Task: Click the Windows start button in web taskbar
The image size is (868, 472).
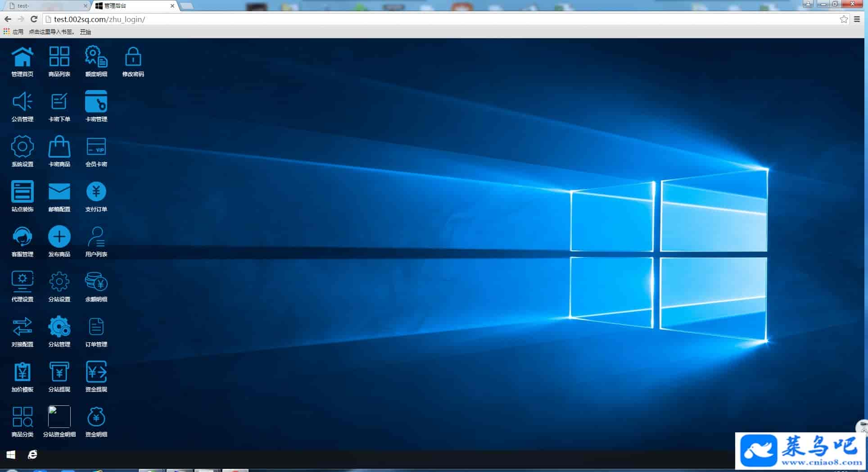Action: pyautogui.click(x=11, y=454)
